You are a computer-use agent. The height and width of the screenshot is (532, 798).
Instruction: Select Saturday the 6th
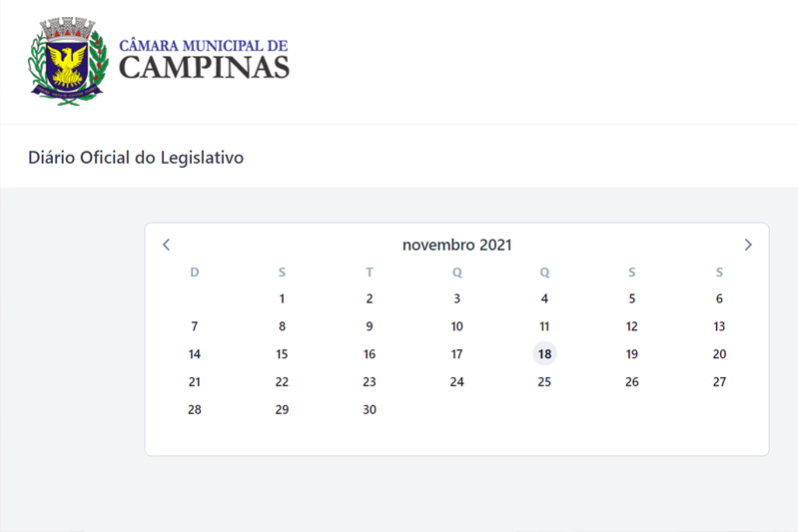(719, 298)
